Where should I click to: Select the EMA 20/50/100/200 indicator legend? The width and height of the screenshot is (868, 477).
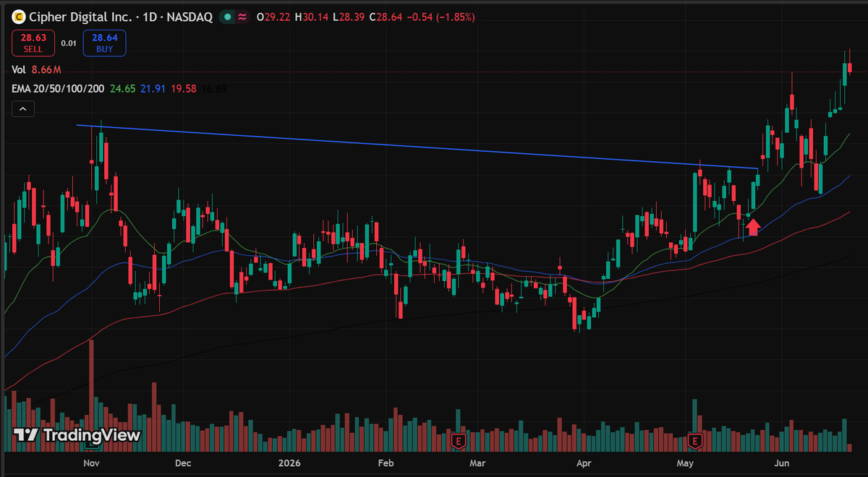point(58,88)
